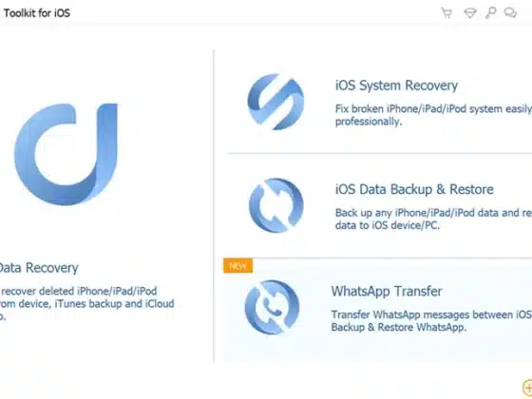Open iOS Data Backup & Restore title

click(x=414, y=189)
